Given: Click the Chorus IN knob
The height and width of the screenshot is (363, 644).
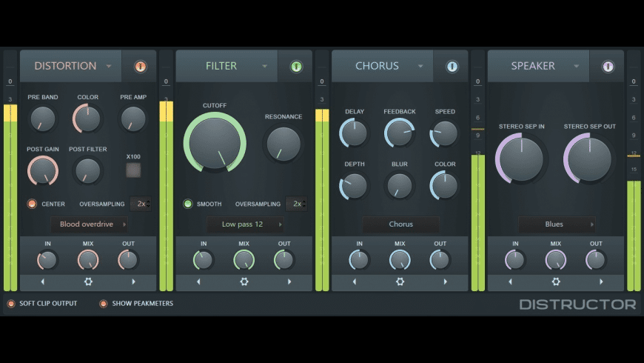Looking at the screenshot, I should click(x=359, y=260).
